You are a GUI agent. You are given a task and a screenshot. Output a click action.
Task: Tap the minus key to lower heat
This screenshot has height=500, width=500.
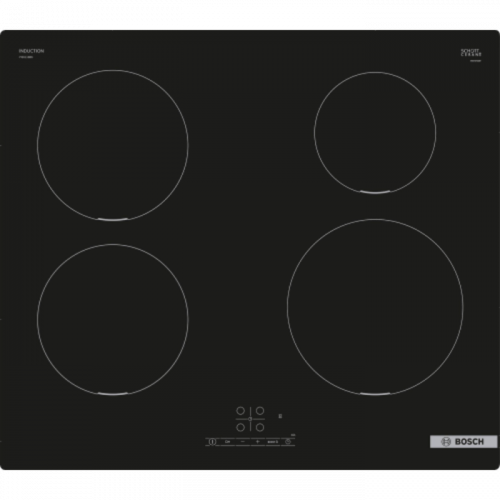point(243,441)
